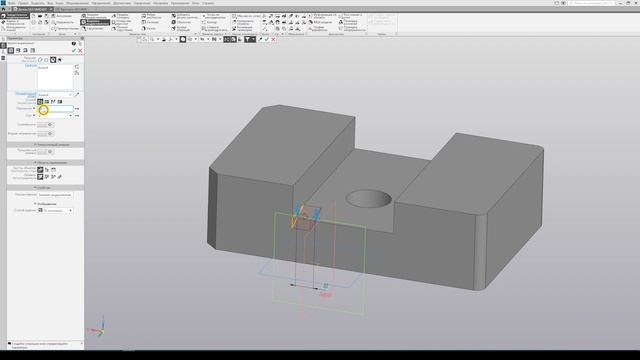
Task: Open the File menu
Action: 11,3
